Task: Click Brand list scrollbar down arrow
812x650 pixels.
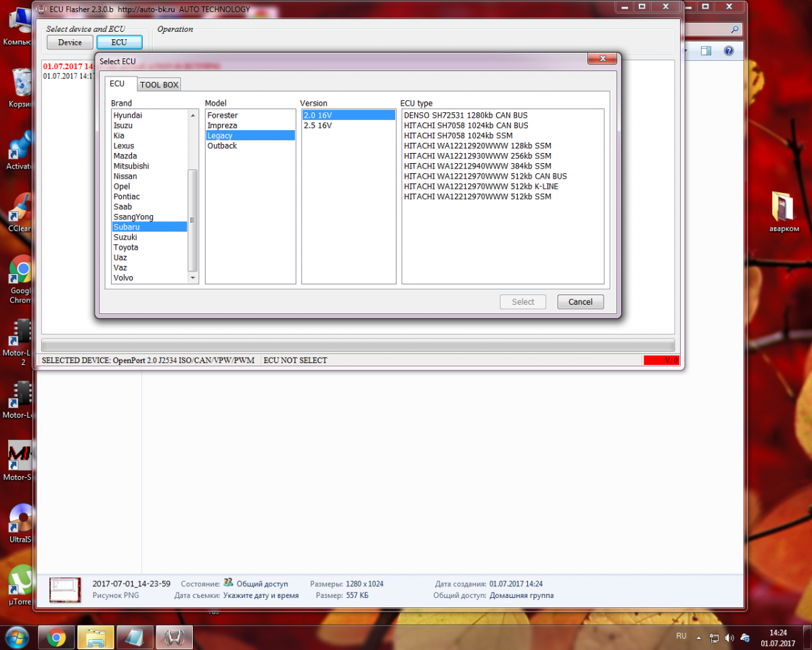Action: coord(193,278)
